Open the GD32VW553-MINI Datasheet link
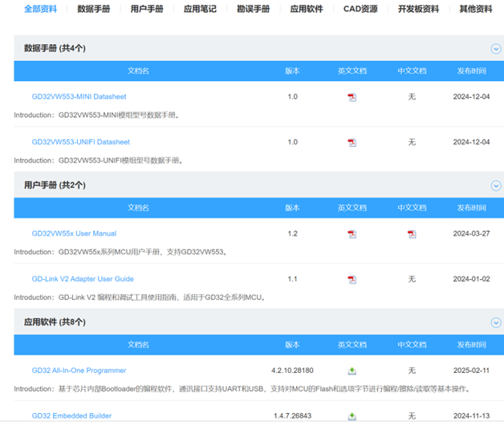Screen dimensions: 504x422 [79, 97]
